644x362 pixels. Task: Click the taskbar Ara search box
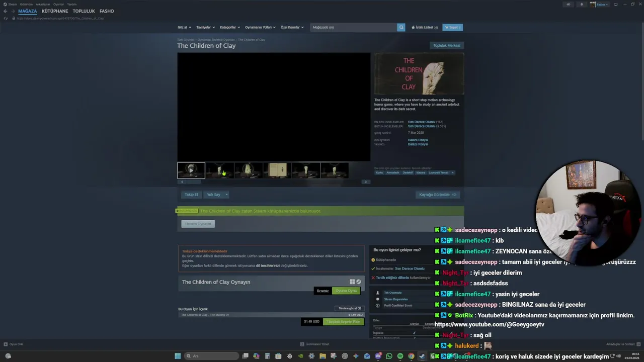[210, 356]
